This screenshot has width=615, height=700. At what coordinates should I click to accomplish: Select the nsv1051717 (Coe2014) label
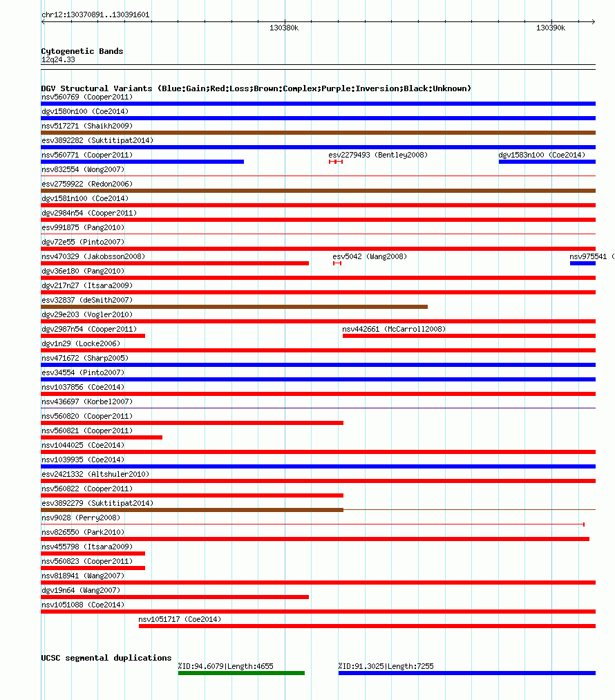pyautogui.click(x=180, y=619)
